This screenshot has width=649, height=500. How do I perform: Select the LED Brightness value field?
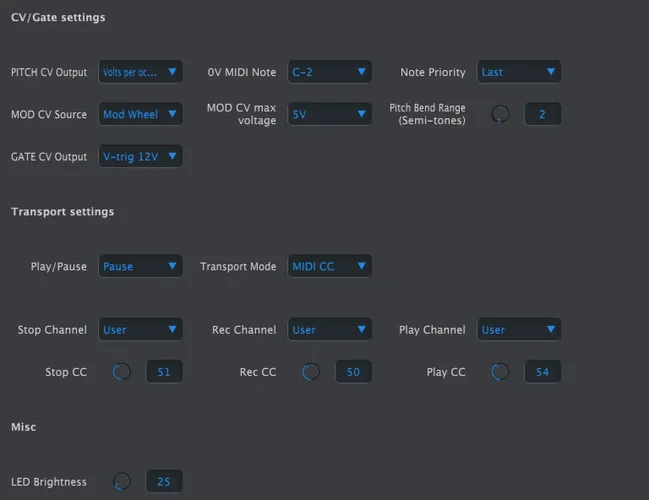click(x=164, y=481)
